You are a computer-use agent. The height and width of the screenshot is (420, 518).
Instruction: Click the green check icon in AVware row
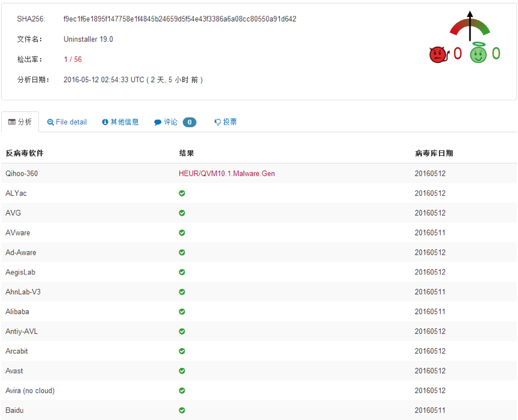(182, 233)
